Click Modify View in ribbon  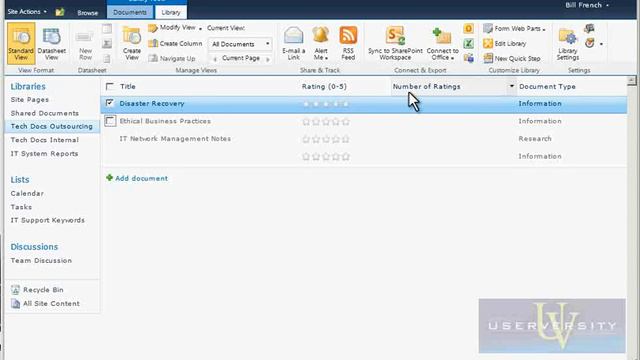click(172, 28)
